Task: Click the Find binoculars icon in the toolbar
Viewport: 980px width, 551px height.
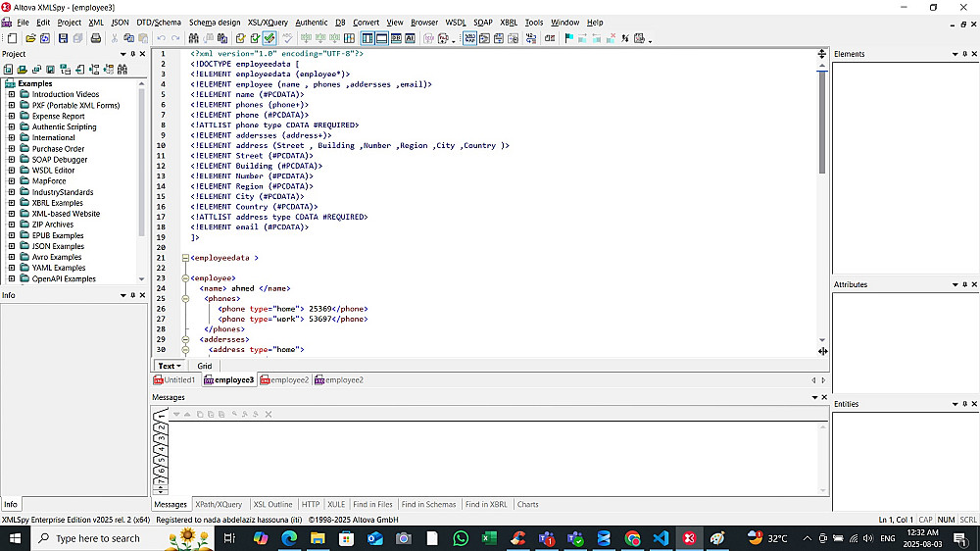Action: coord(194,38)
